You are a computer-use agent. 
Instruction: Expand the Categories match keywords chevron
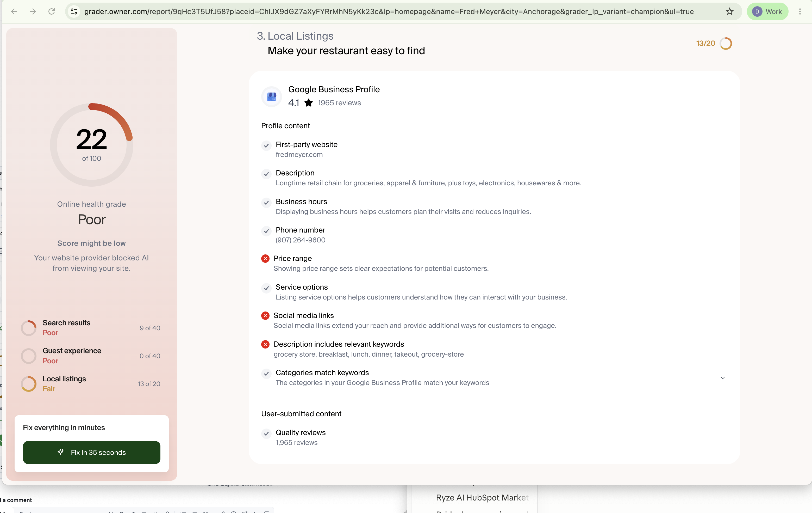click(723, 378)
